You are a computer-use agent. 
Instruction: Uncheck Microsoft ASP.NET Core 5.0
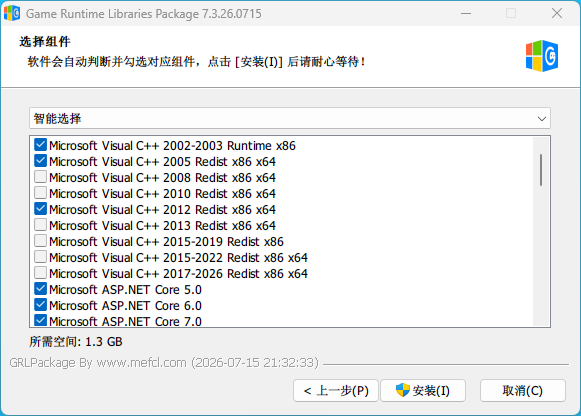click(40, 289)
